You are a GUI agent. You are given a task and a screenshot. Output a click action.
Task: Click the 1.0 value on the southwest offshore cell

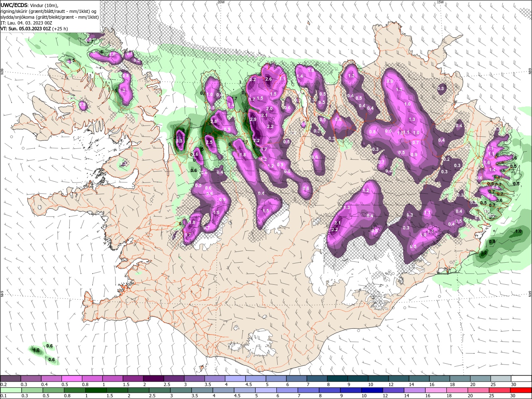coord(36,350)
